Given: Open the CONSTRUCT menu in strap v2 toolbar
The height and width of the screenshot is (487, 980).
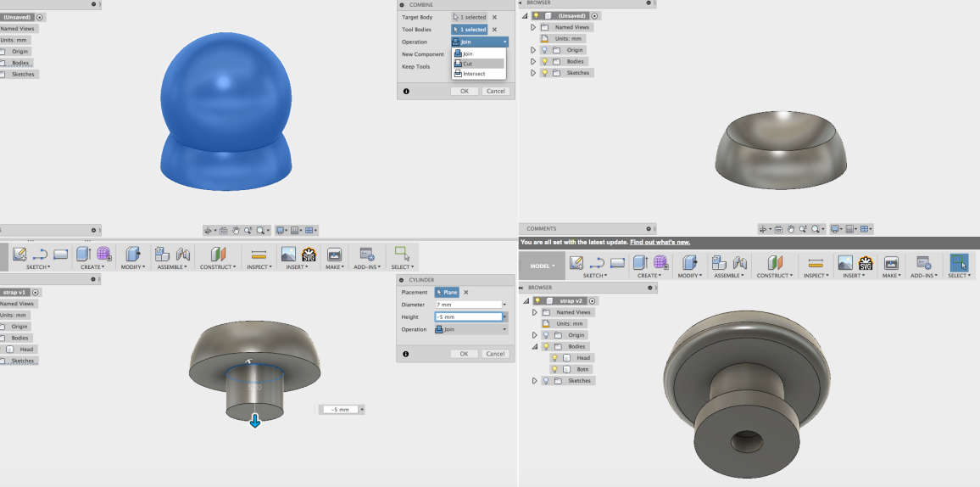Looking at the screenshot, I should (x=775, y=276).
